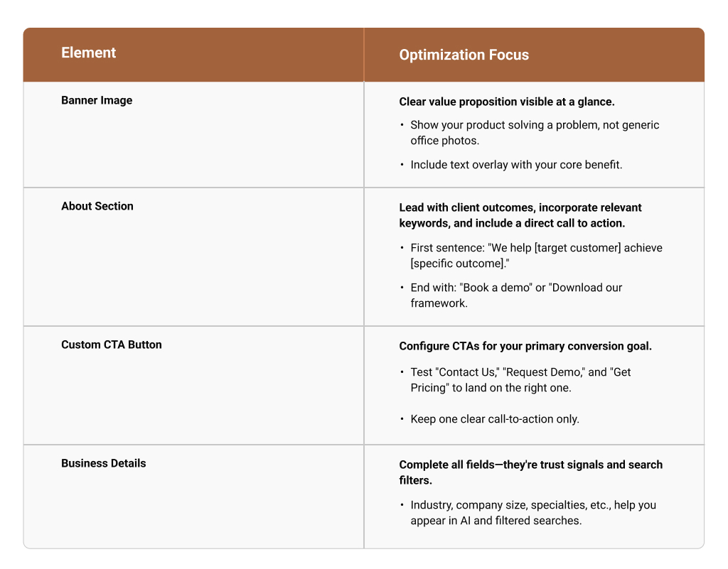Click the word "framework" in About Section row
This screenshot has width=728, height=569.
[438, 303]
